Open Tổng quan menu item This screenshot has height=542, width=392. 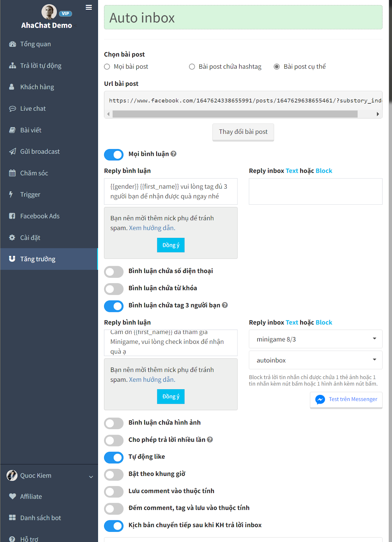coord(49,44)
